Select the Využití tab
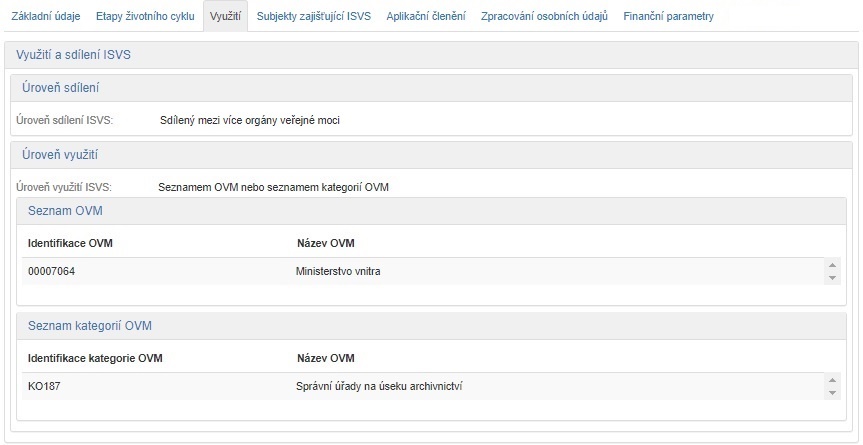This screenshot has width=863, height=445. (x=225, y=16)
